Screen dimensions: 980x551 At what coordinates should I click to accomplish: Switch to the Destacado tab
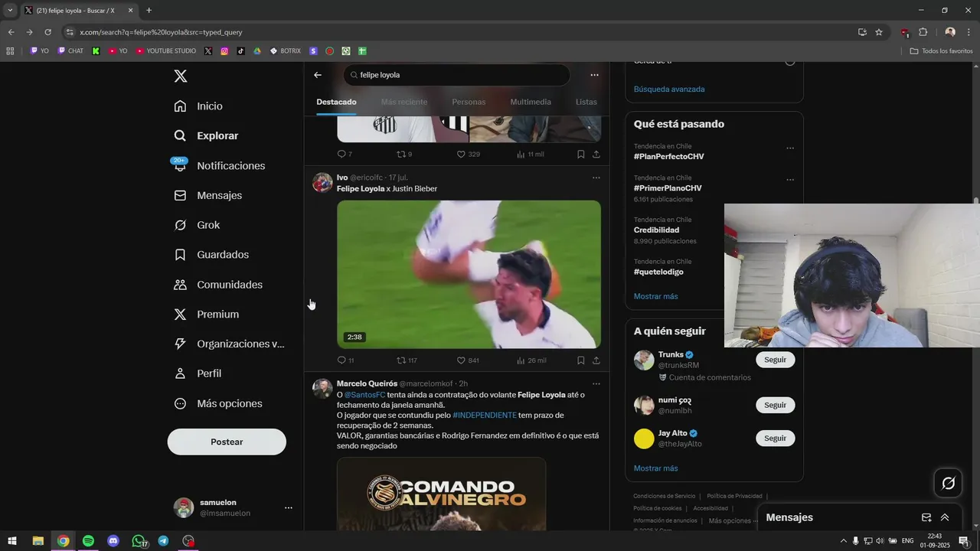tap(336, 102)
